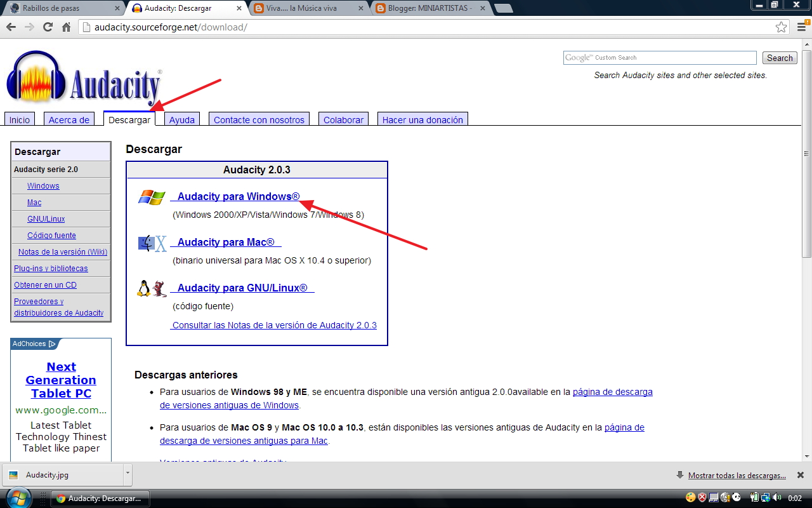812x508 pixels.
Task: Click the Audacity para Mac download link
Action: [x=226, y=243]
